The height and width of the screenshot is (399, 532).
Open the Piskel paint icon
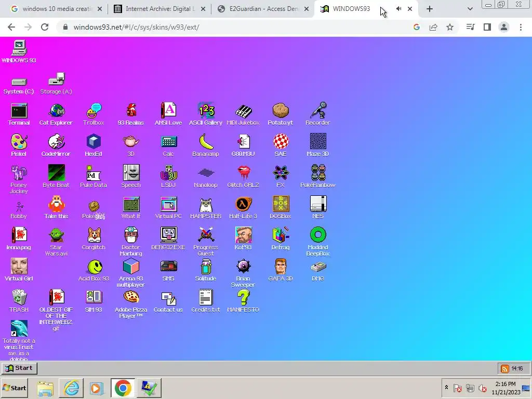pos(19,145)
